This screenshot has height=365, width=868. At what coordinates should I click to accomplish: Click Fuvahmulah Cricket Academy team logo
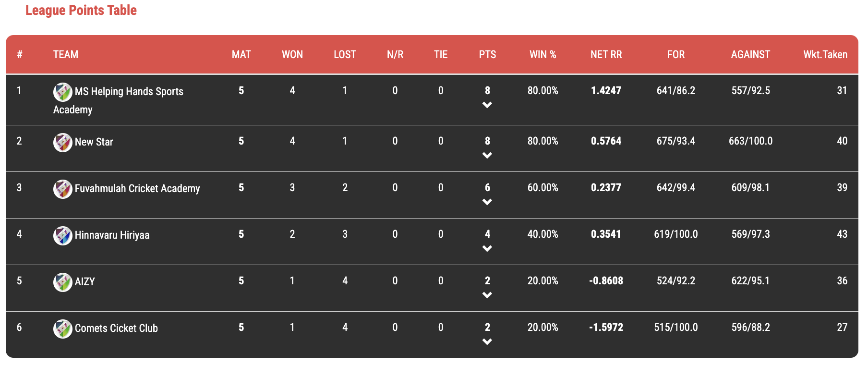coord(63,189)
